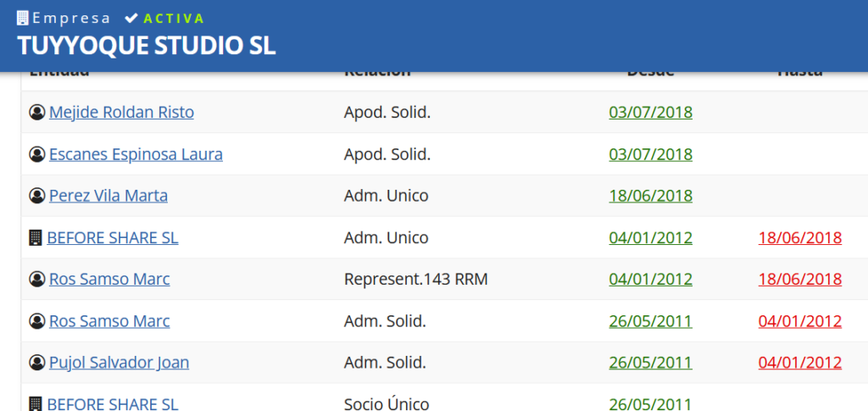The height and width of the screenshot is (411, 868).
Task: Open Perez Vila Marta link
Action: (x=108, y=196)
